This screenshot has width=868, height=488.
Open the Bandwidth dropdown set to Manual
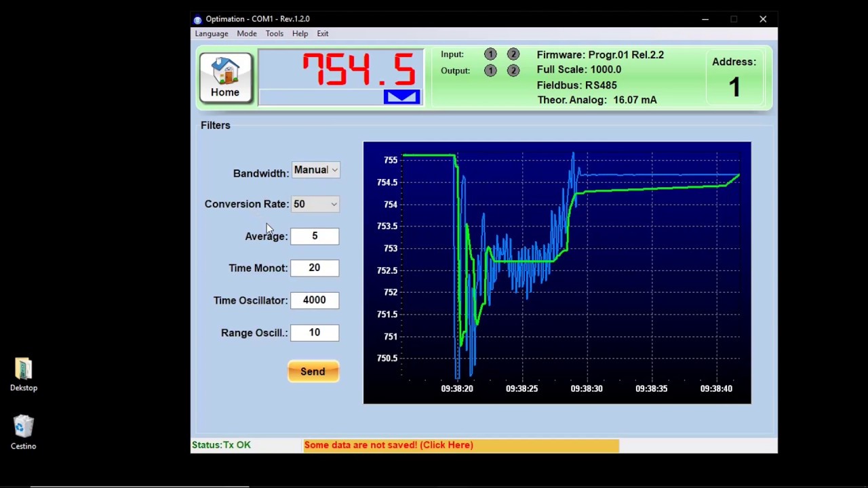click(x=315, y=170)
